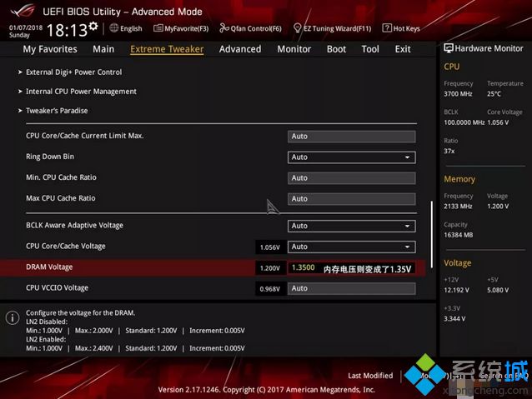Open Ring Down Bin dropdown
This screenshot has width=532, height=399.
[352, 157]
